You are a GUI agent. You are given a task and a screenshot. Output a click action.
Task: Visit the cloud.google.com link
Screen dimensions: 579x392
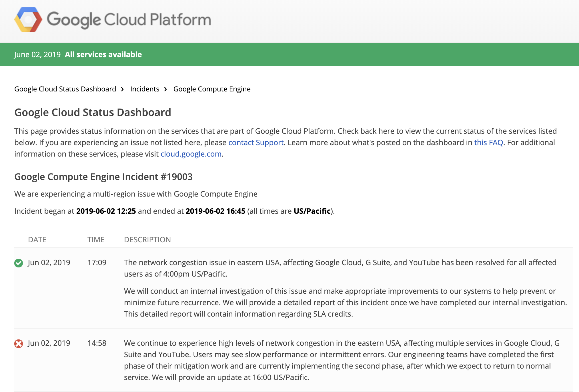click(x=191, y=154)
